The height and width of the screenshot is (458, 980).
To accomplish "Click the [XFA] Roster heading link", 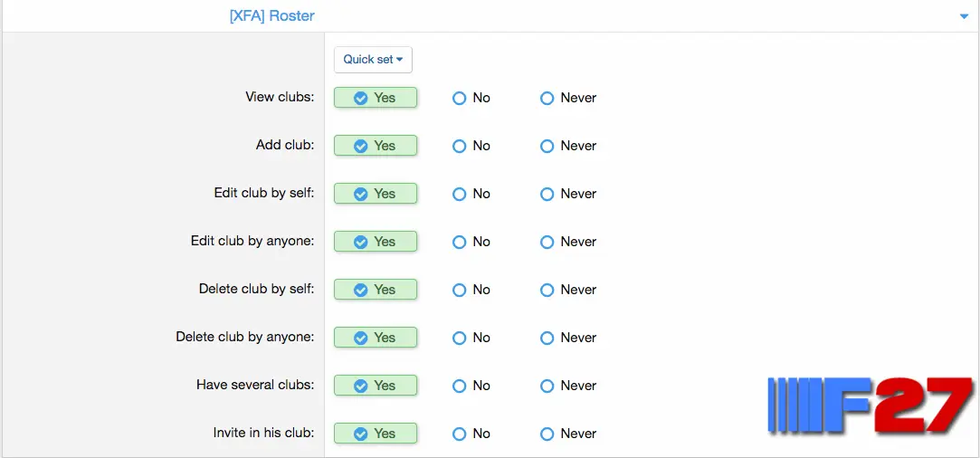I will pos(271,16).
